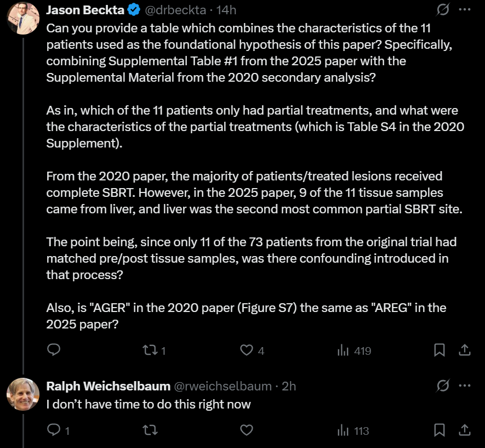This screenshot has width=485, height=448.
Task: Open Jason Beckta's profile picture
Action: coord(22,18)
